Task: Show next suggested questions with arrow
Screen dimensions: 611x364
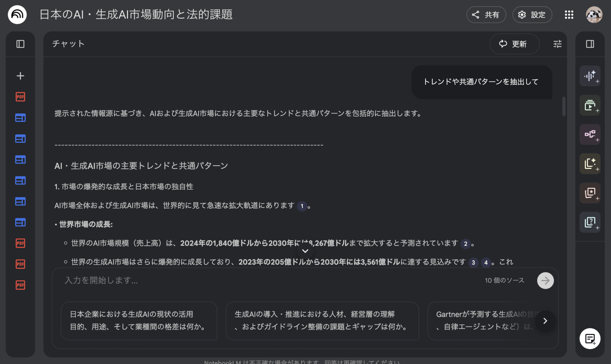Action: pos(545,321)
